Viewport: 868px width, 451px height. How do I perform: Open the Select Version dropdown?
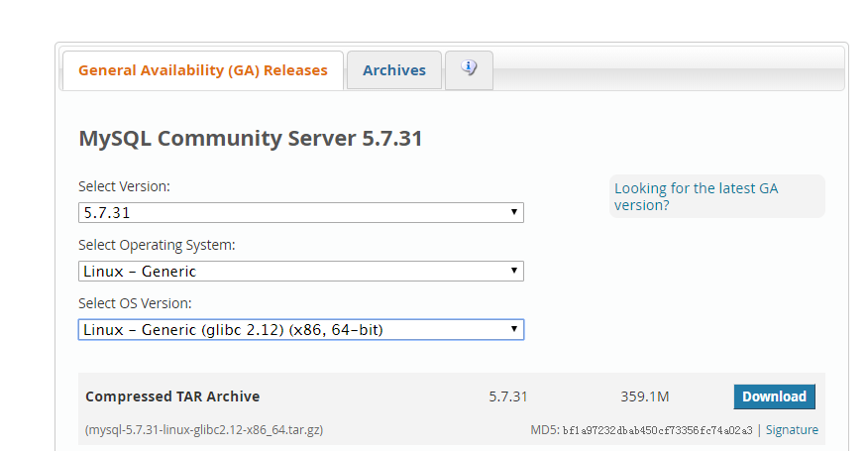point(300,212)
